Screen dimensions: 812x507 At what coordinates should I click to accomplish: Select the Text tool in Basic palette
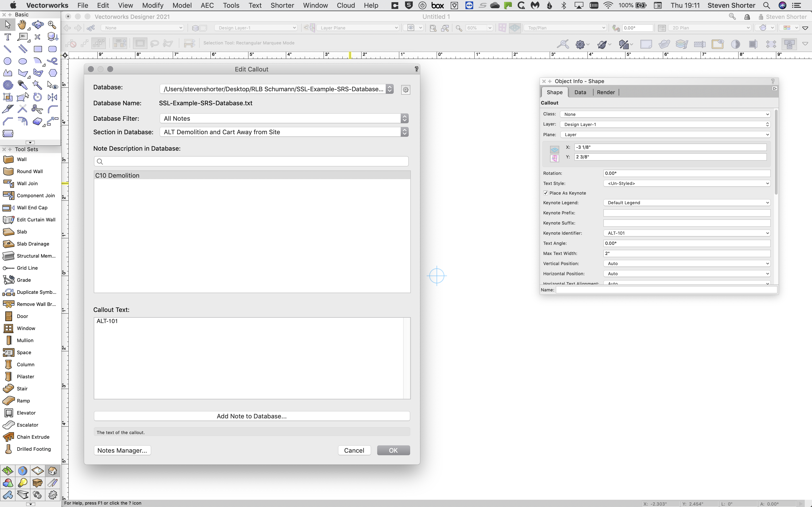[x=7, y=37]
